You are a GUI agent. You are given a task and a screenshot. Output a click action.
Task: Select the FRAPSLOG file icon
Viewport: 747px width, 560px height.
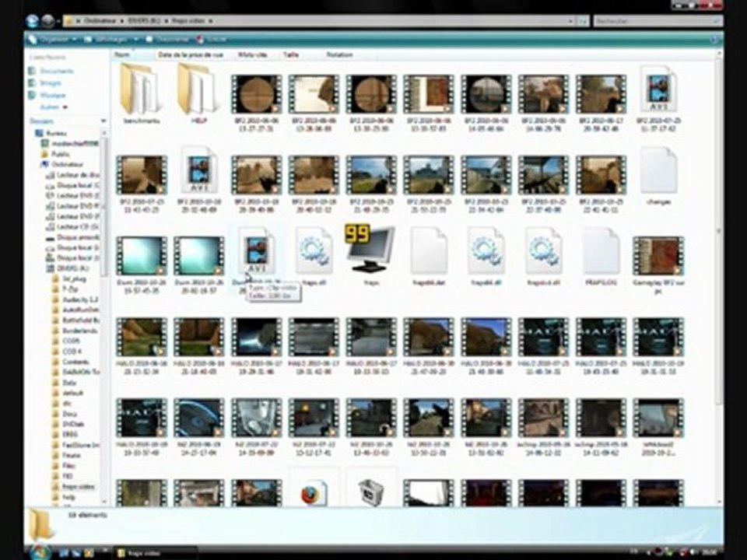click(600, 250)
